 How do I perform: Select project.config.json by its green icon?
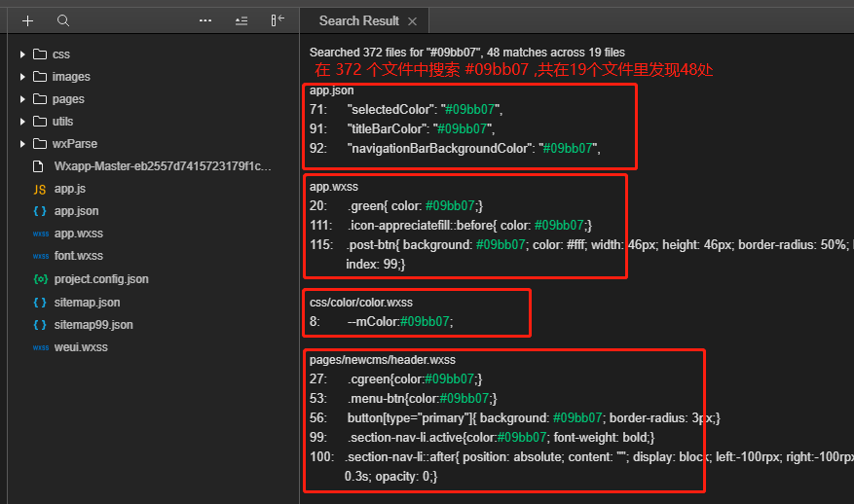pos(40,279)
